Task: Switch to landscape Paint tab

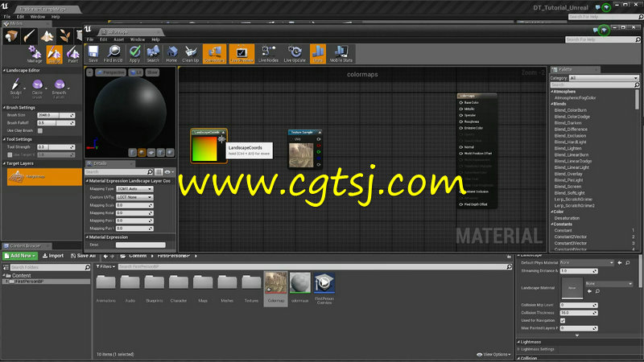Action: click(x=73, y=55)
